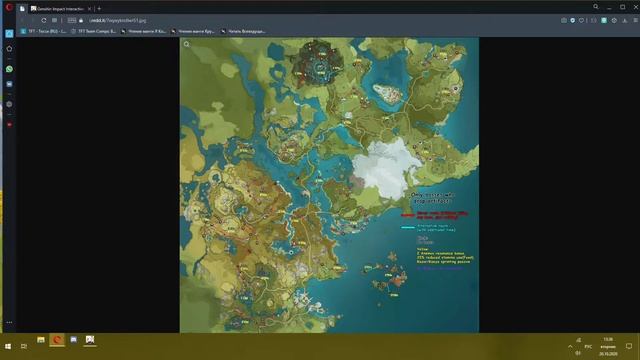The height and width of the screenshot is (360, 640).
Task: Click the red sidebar icon
Action: click(x=9, y=124)
